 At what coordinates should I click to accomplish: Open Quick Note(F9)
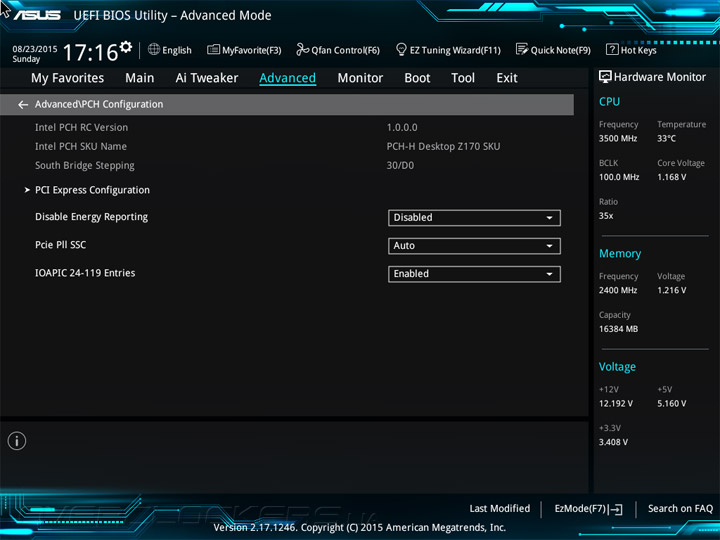pyautogui.click(x=553, y=50)
